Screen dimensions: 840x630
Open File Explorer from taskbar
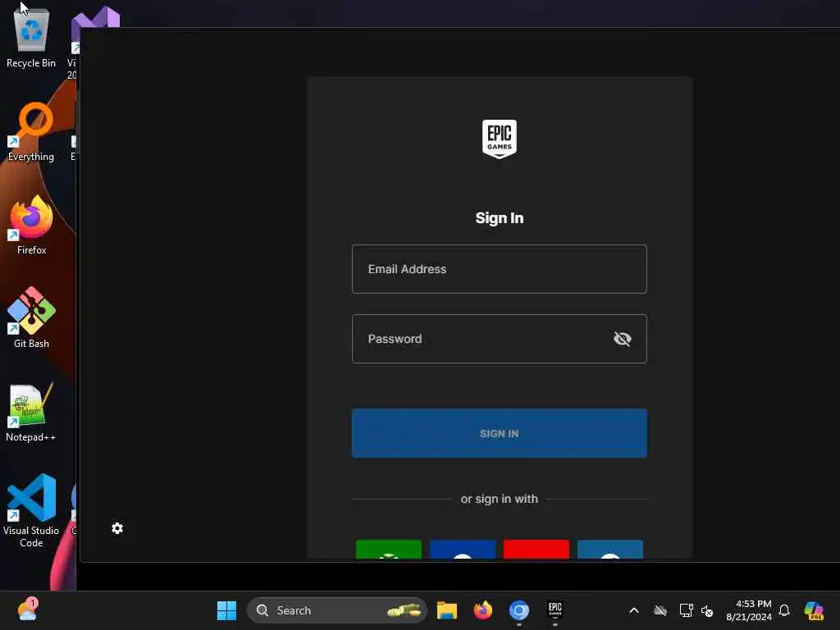pos(447,610)
